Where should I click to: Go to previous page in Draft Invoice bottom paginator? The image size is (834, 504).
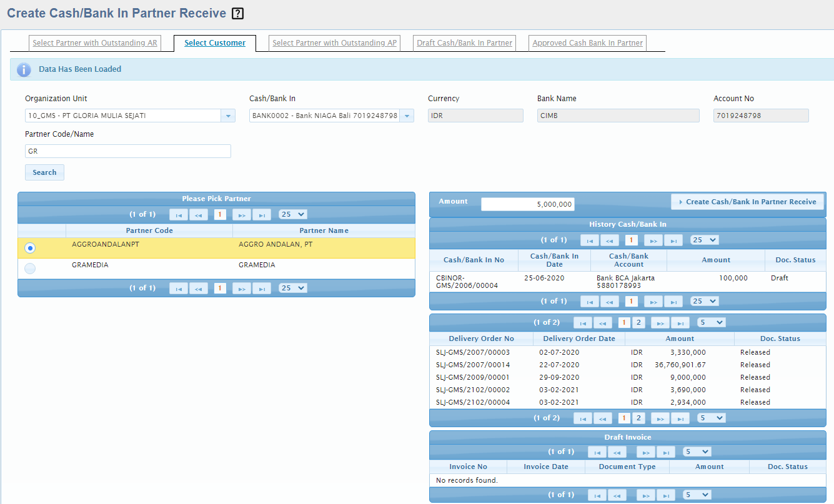pyautogui.click(x=617, y=495)
